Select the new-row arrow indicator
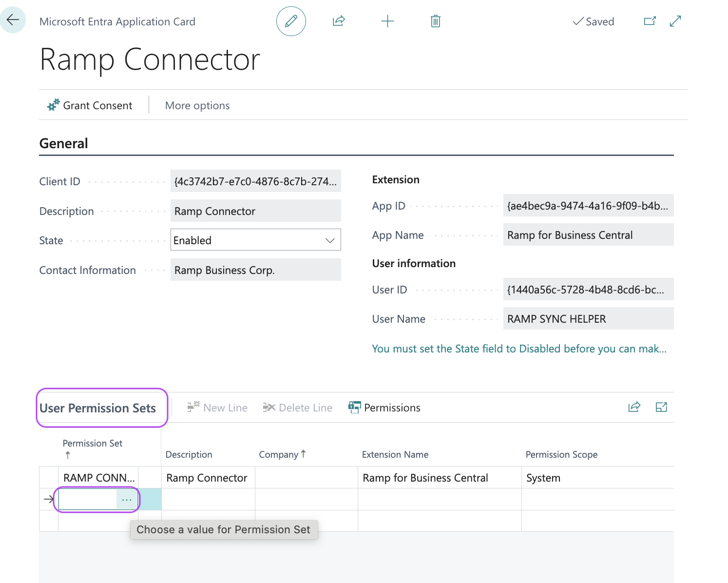This screenshot has width=728, height=583. tap(49, 499)
